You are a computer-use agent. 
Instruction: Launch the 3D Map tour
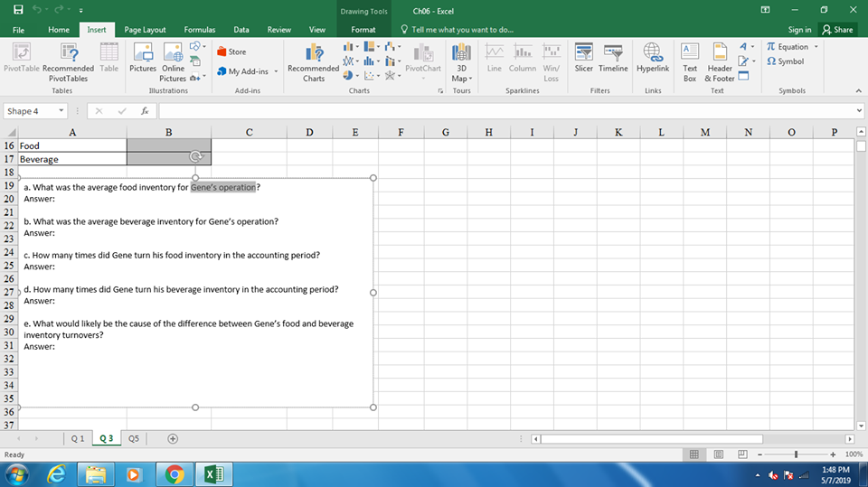pos(461,62)
